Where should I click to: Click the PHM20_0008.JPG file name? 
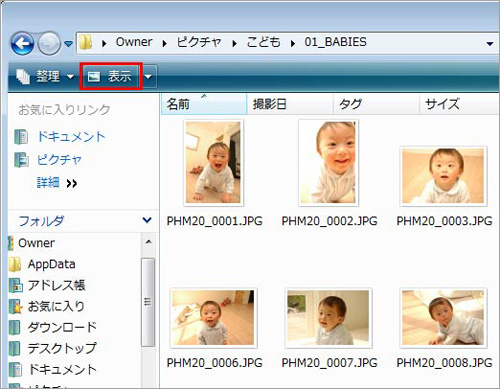coord(444,363)
